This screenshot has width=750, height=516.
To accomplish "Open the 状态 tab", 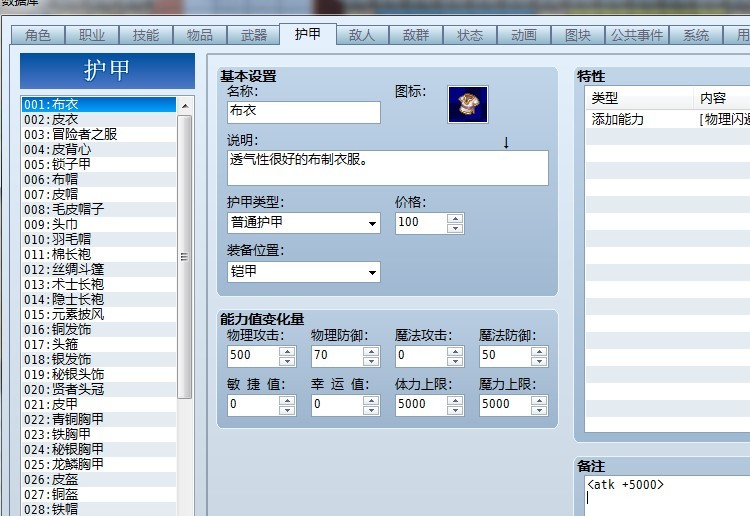I will pos(470,35).
